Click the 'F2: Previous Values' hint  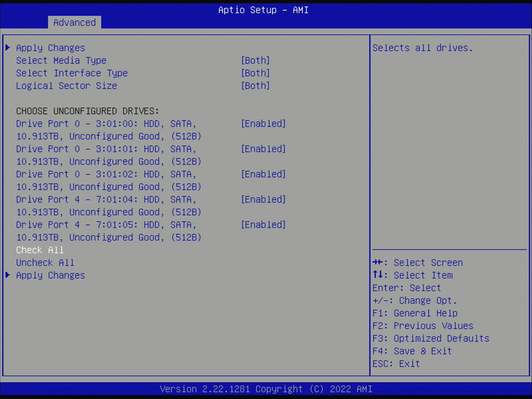pos(423,326)
